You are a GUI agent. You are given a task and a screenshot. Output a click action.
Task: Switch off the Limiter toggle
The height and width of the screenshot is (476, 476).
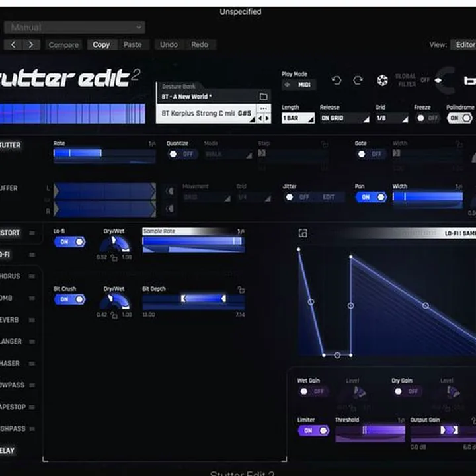tap(314, 430)
